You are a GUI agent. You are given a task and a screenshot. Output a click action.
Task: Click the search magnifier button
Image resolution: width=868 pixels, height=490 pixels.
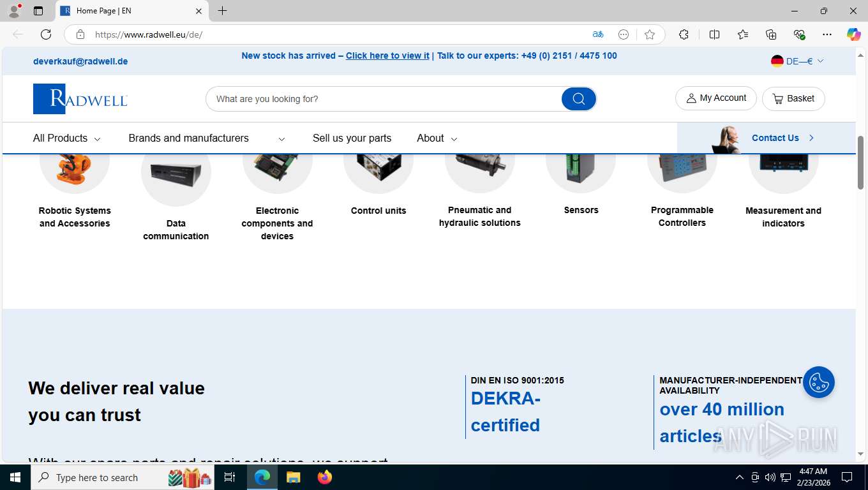(579, 99)
